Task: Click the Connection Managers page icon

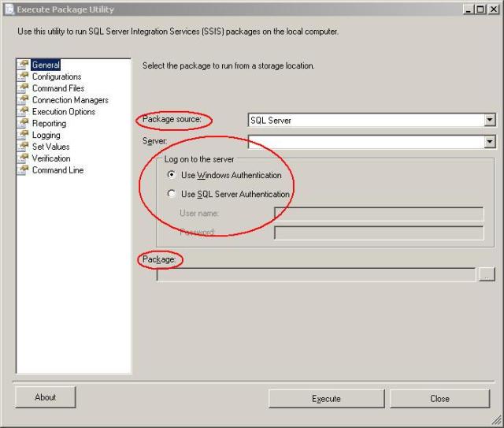Action: (x=23, y=100)
